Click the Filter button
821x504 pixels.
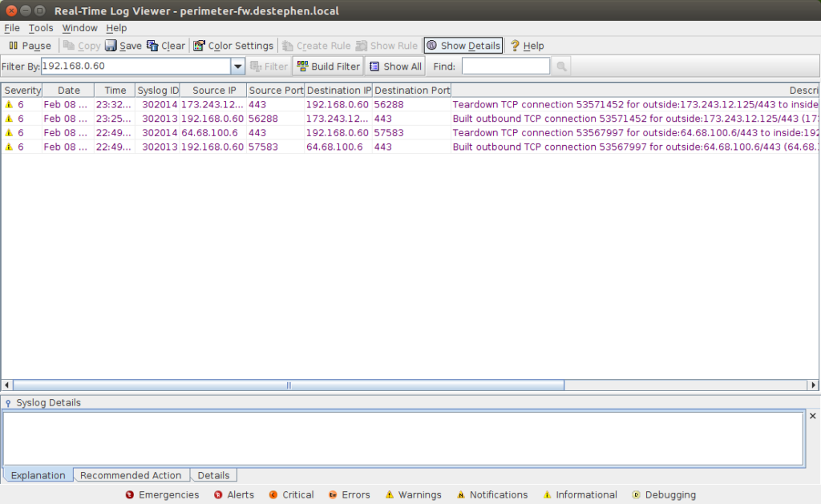[269, 67]
